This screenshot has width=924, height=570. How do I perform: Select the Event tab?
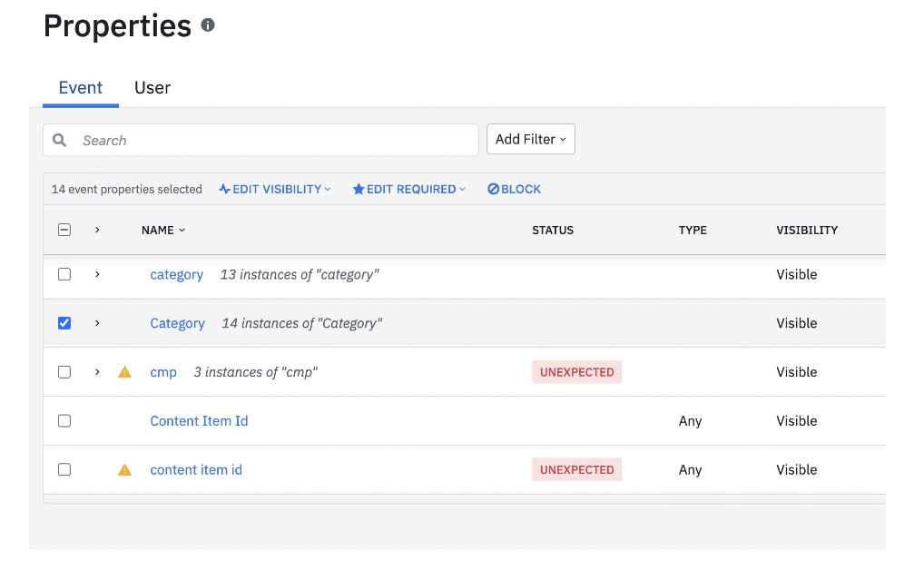[81, 88]
